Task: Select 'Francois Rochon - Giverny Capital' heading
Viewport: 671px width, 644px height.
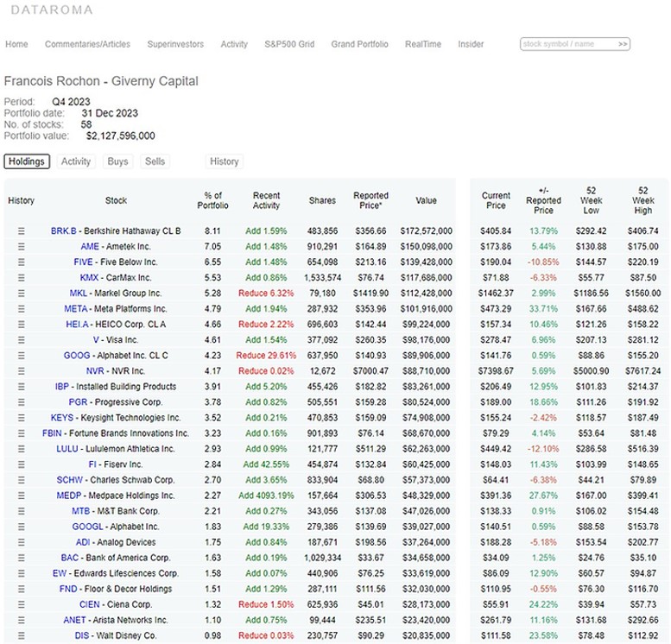Action: (x=101, y=81)
